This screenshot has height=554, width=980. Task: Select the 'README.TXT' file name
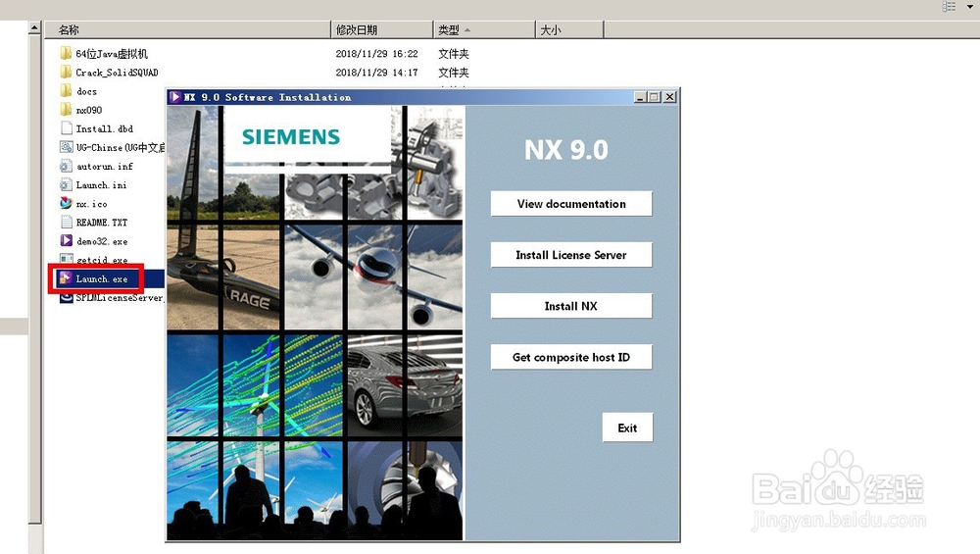[102, 223]
